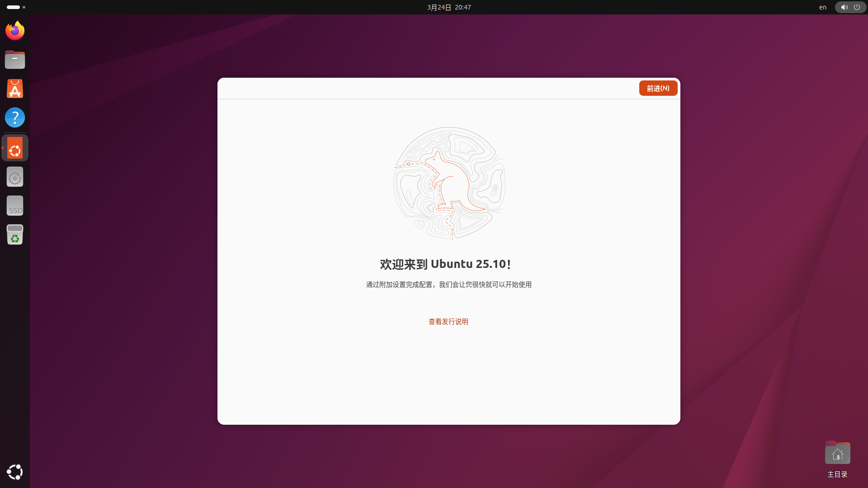Viewport: 868px width, 488px height.
Task: Launch Firefox from the dock
Action: [x=14, y=30]
